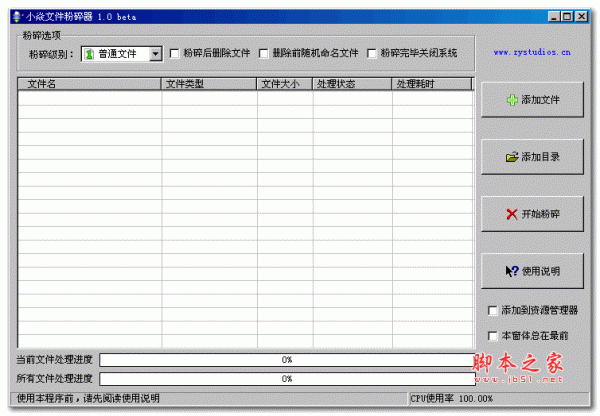This screenshot has height=416, width=600.
Task: Click the 处理耗时 column header
Action: coord(432,84)
